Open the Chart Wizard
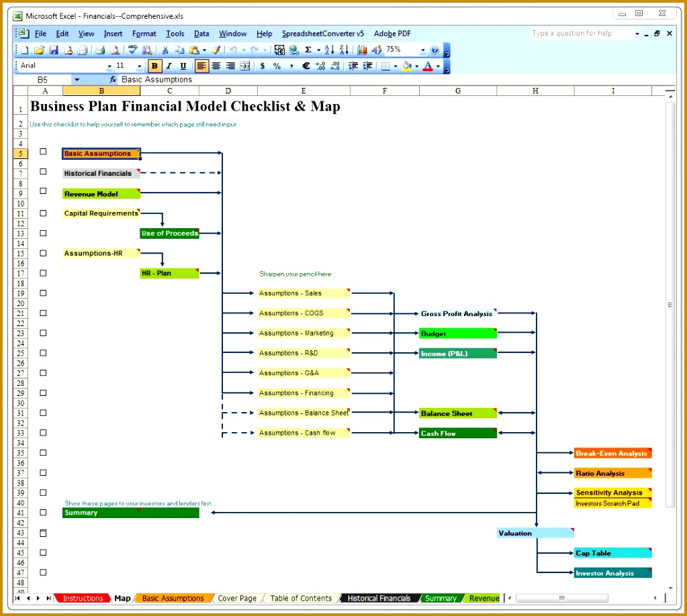687x616 pixels. (363, 49)
